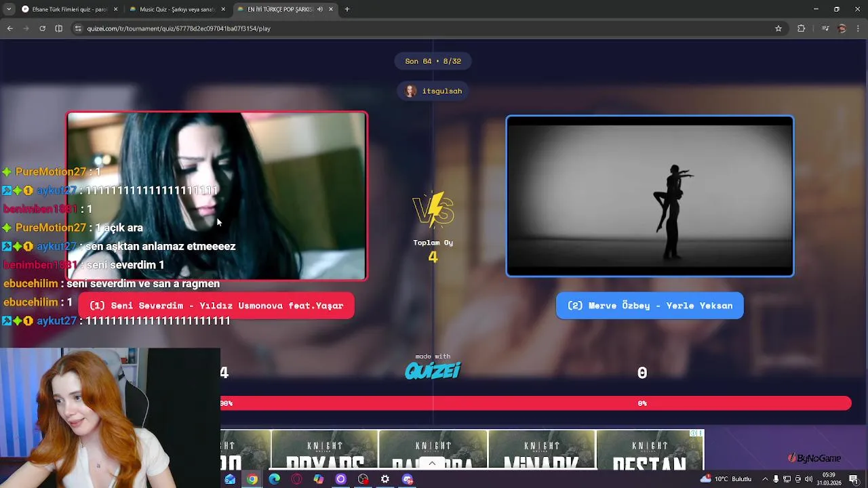
Task: Open the Knight Online ad banner
Action: tap(462, 449)
